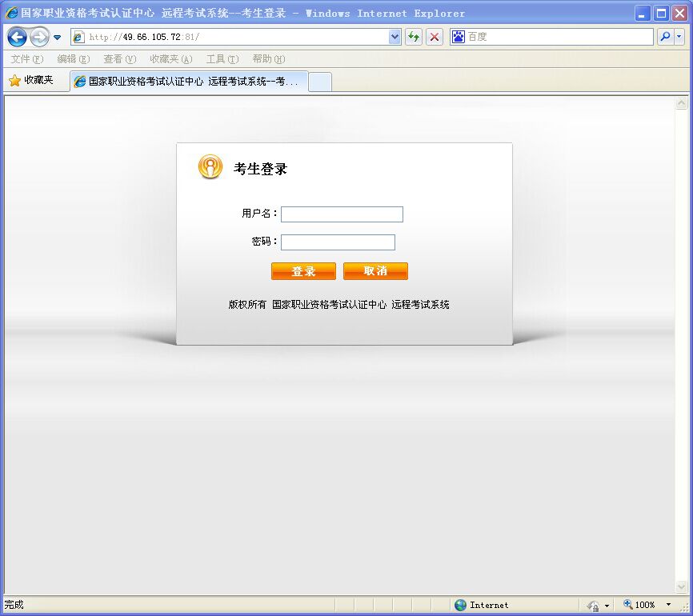Click the protected mode lock icon
The height and width of the screenshot is (616, 693).
point(593,606)
